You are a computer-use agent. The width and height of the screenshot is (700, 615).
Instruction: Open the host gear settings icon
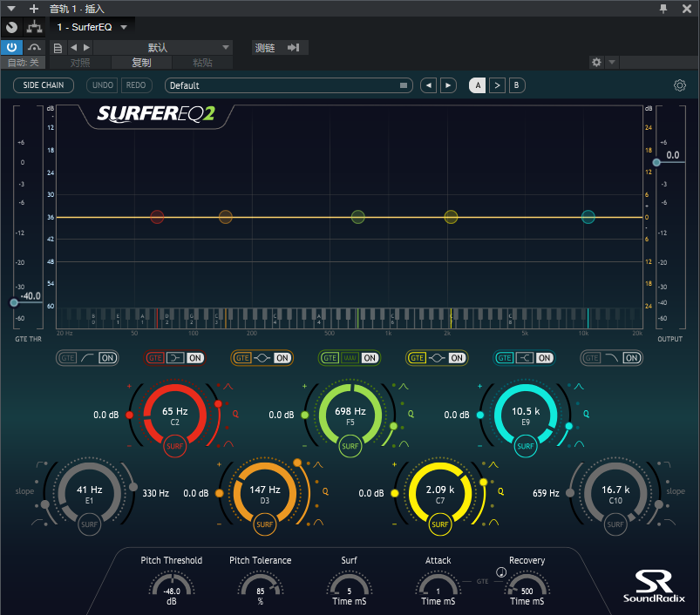tap(596, 62)
